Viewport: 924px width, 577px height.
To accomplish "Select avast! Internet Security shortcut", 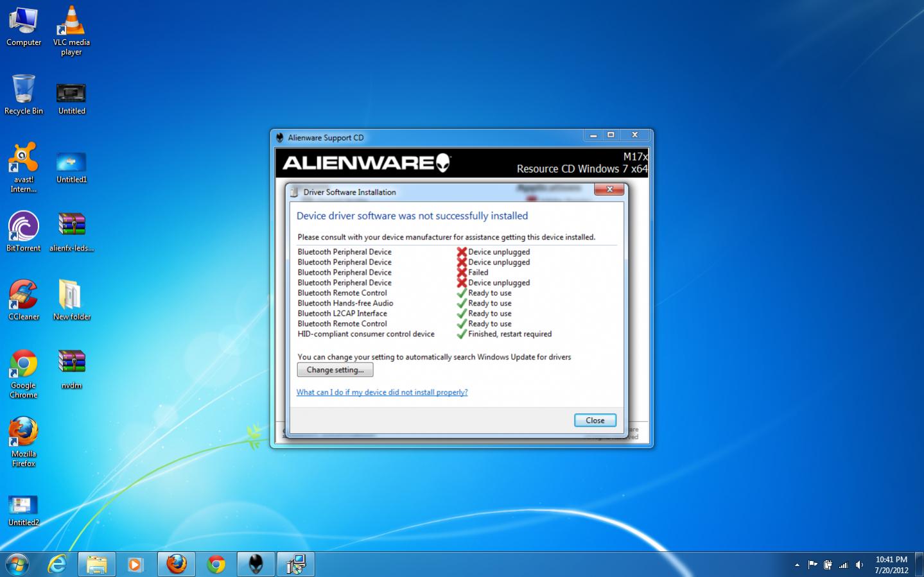I will click(24, 168).
